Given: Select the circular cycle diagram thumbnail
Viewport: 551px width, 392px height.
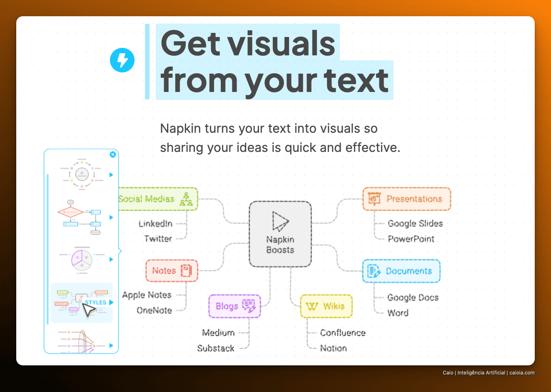Looking at the screenshot, I should (82, 174).
